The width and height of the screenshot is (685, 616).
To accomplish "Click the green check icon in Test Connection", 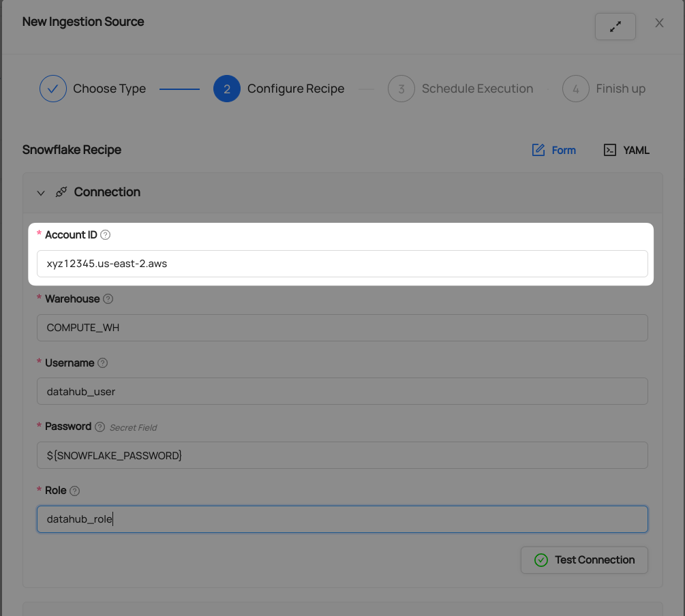I will tap(541, 560).
